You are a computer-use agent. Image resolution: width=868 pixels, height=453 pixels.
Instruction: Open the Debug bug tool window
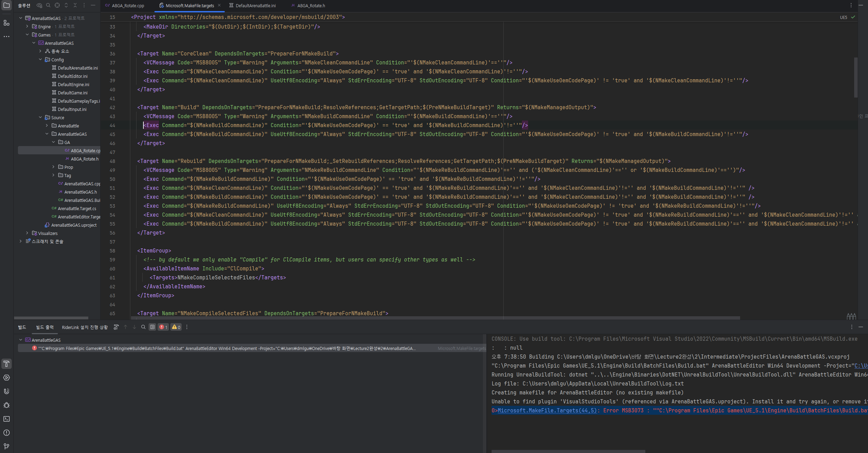[x=6, y=405]
